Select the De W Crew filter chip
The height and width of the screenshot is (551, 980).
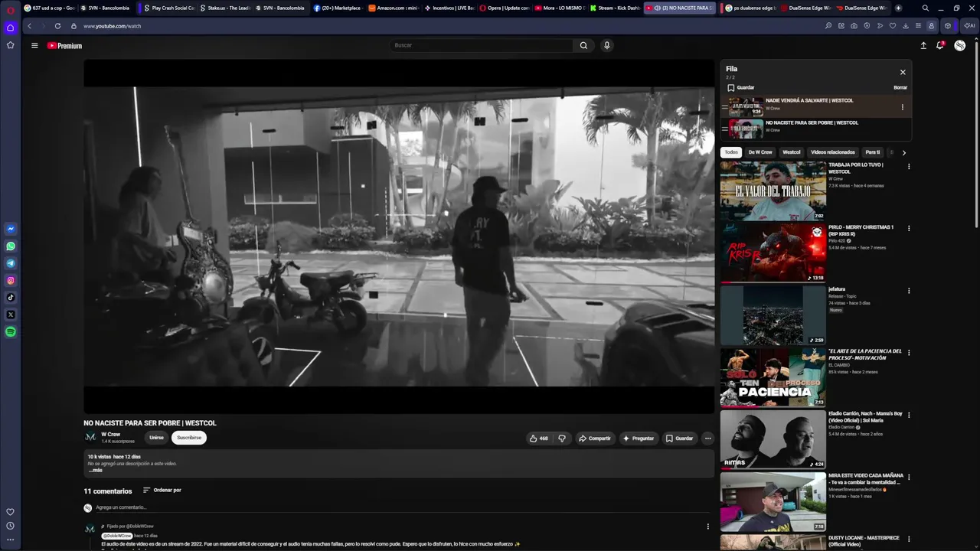tap(760, 152)
